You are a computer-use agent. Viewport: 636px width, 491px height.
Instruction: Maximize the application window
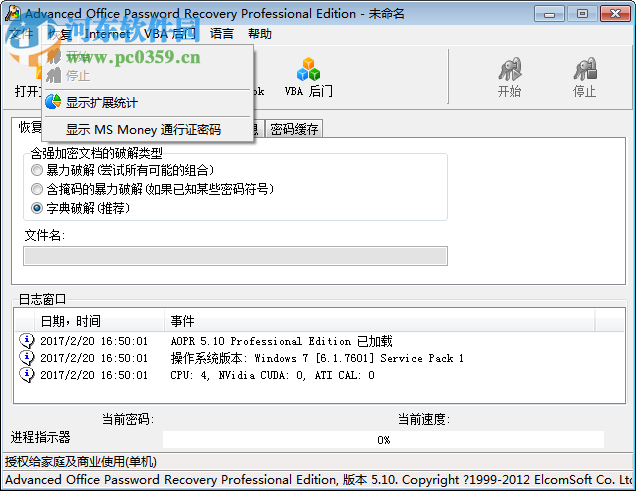point(582,14)
